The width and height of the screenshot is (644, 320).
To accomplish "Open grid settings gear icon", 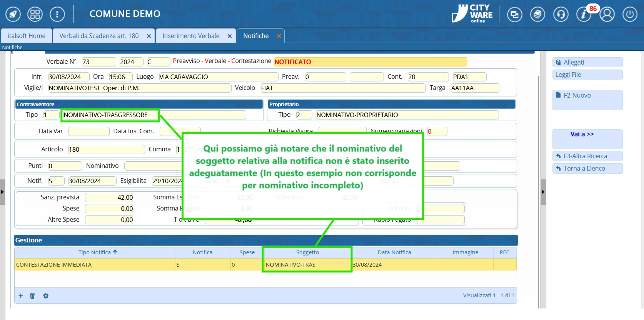I will [46, 296].
